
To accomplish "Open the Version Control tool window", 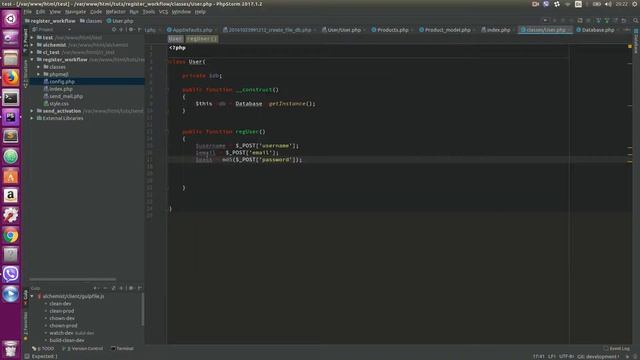I will tap(83, 349).
